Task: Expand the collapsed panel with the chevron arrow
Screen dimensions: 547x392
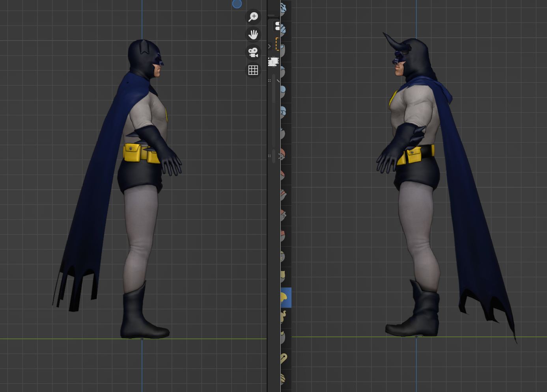Action: point(269,46)
